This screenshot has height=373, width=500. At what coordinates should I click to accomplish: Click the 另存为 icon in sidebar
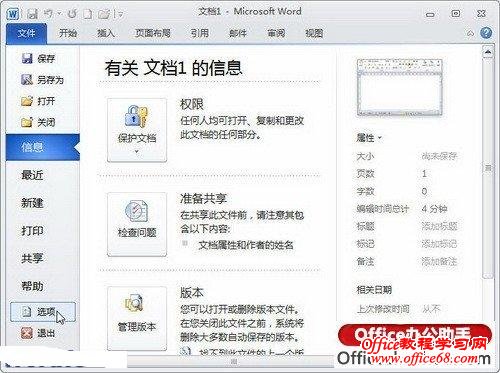coord(27,80)
